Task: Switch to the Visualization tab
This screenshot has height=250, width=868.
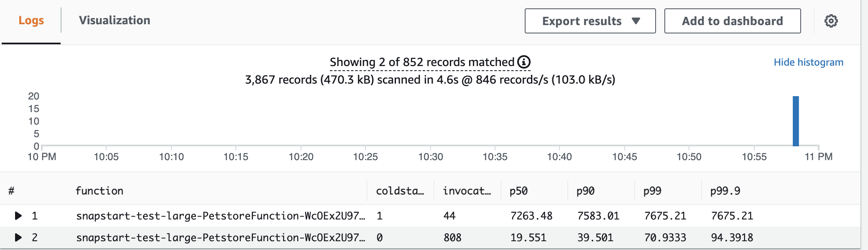Action: [x=115, y=20]
